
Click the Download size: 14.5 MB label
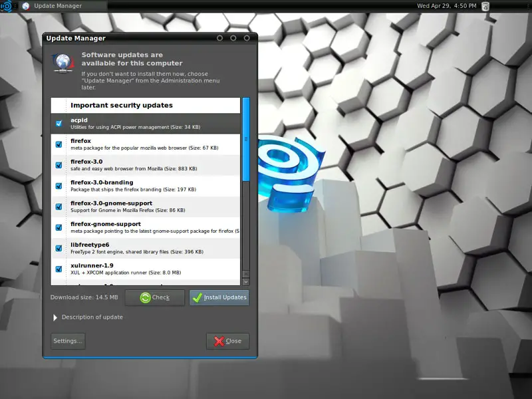click(84, 297)
